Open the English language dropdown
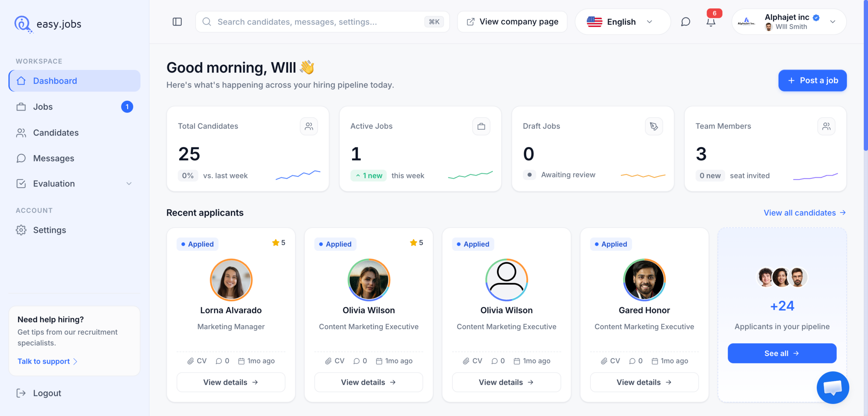The width and height of the screenshot is (868, 416). tap(623, 22)
